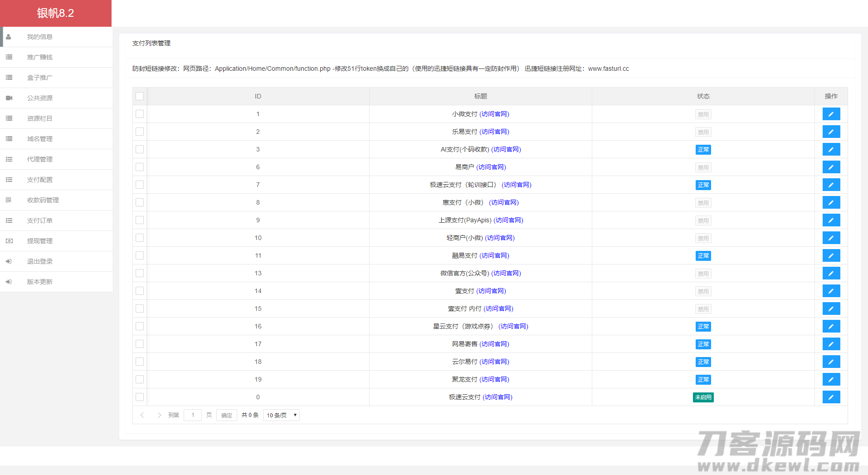Click the page number input field
The image size is (868, 475).
click(193, 415)
